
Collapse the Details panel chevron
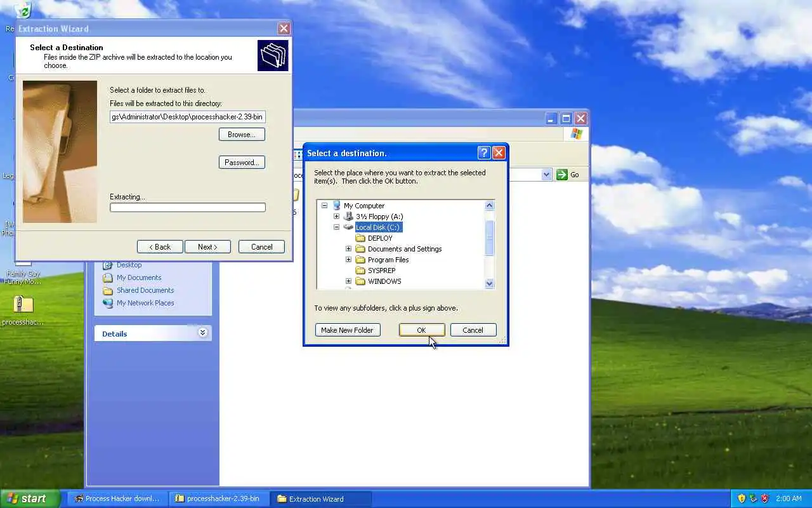pos(202,333)
